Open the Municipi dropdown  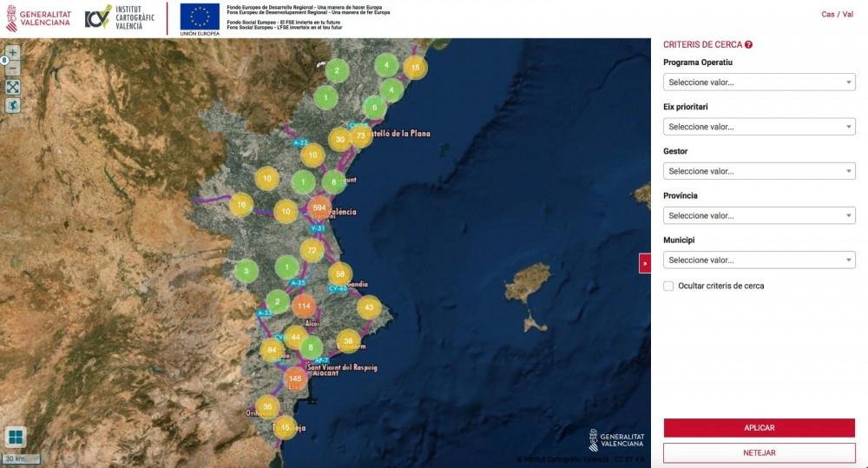click(x=759, y=260)
